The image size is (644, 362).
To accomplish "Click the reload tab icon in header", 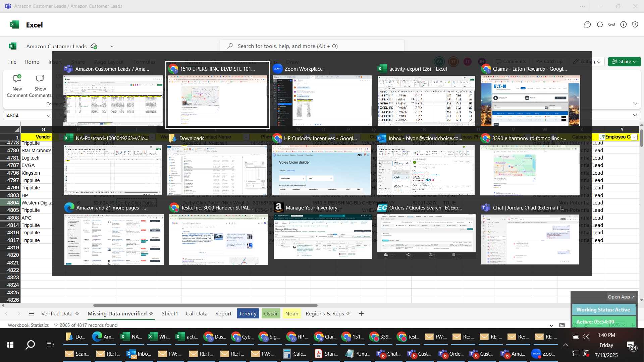I will (x=600, y=24).
